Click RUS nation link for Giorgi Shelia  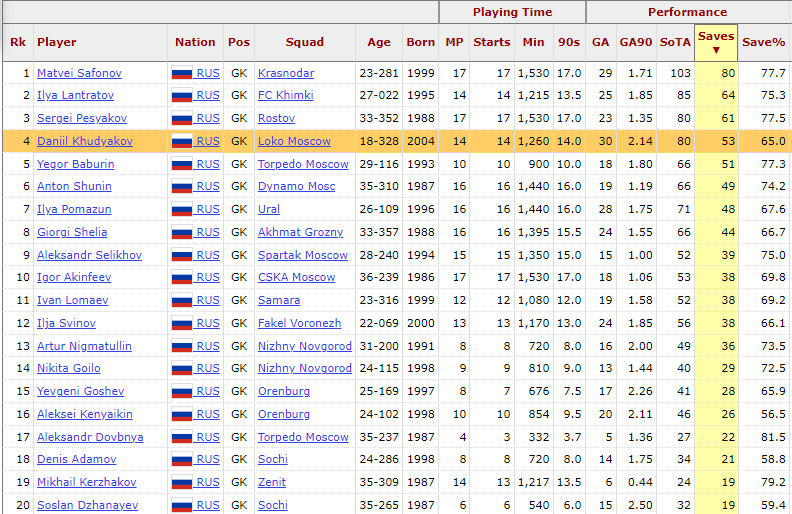click(208, 232)
